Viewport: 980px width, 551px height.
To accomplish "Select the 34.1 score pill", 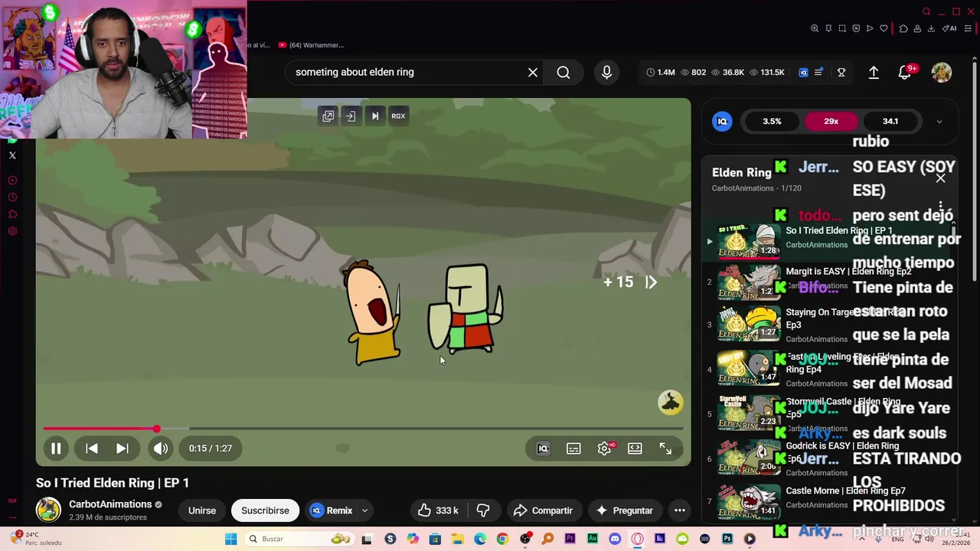I will [x=890, y=121].
